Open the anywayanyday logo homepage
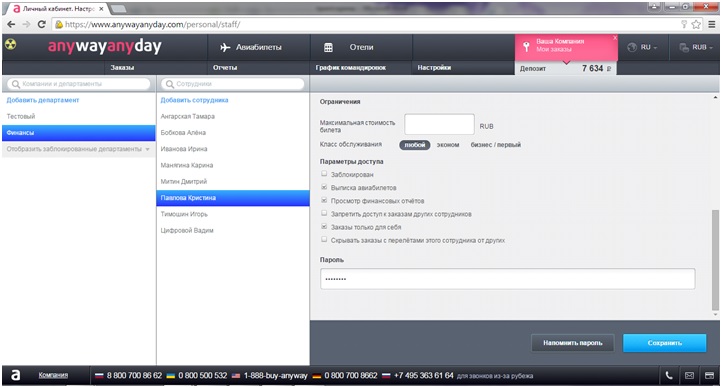722x388 pixels. click(x=105, y=46)
